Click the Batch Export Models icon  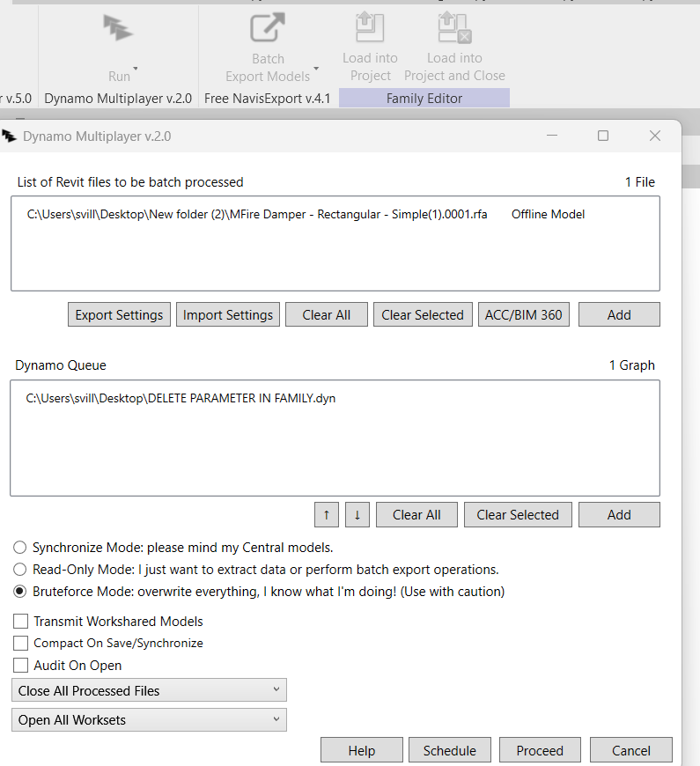(267, 27)
